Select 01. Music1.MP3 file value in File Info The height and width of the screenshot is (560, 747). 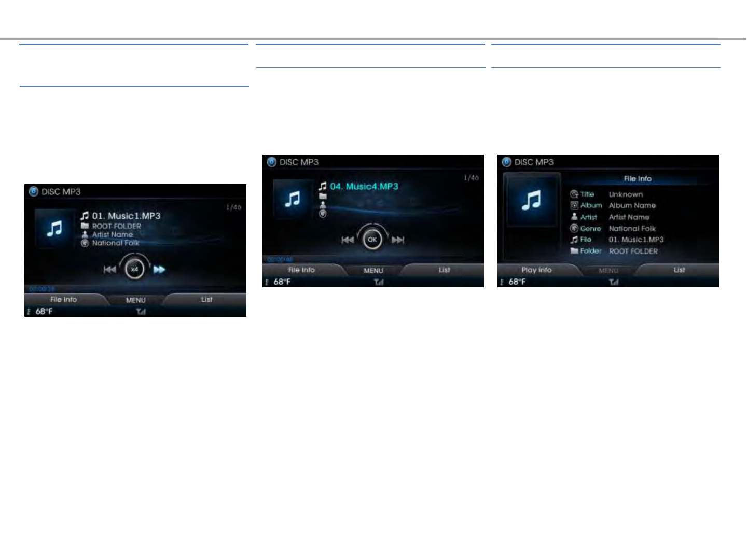[636, 240]
